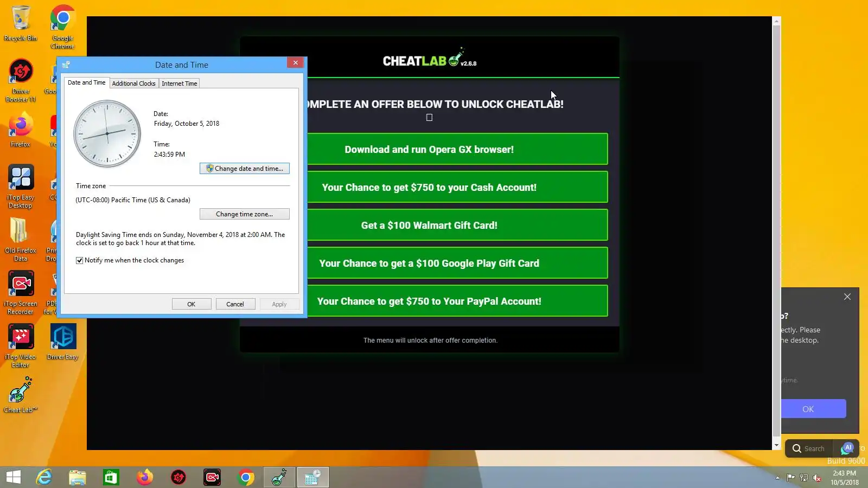Open File Explorer from the taskbar
The image size is (868, 488).
click(78, 477)
